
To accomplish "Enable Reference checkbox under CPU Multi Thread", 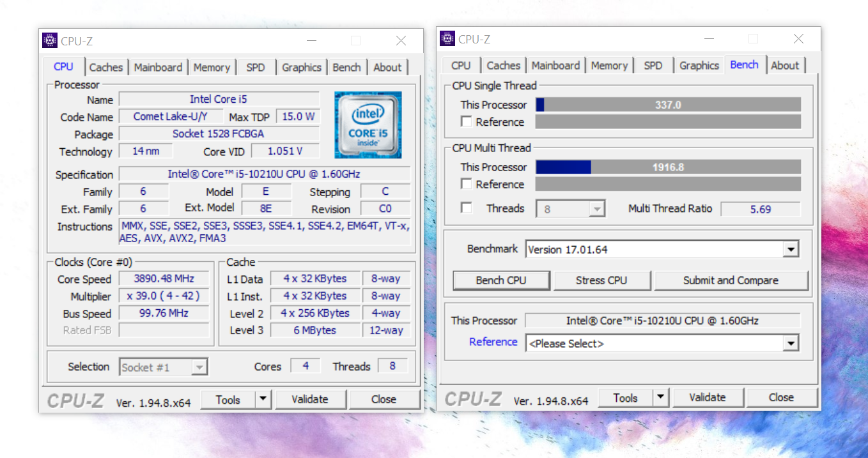I will (467, 184).
